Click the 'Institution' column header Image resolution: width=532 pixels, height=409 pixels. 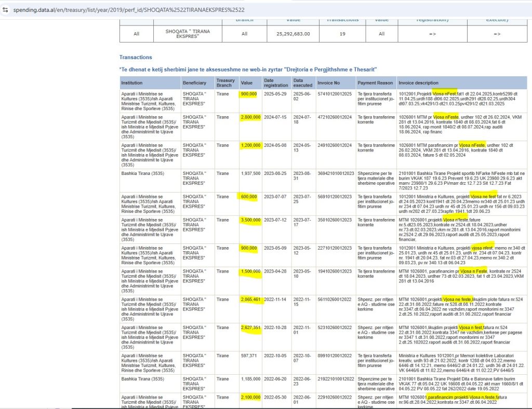[x=131, y=83]
